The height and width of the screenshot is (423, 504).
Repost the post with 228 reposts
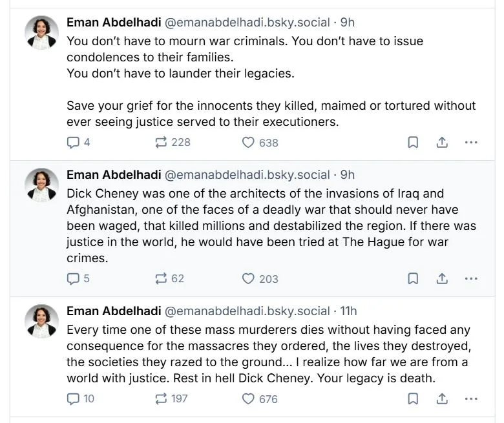tap(162, 142)
